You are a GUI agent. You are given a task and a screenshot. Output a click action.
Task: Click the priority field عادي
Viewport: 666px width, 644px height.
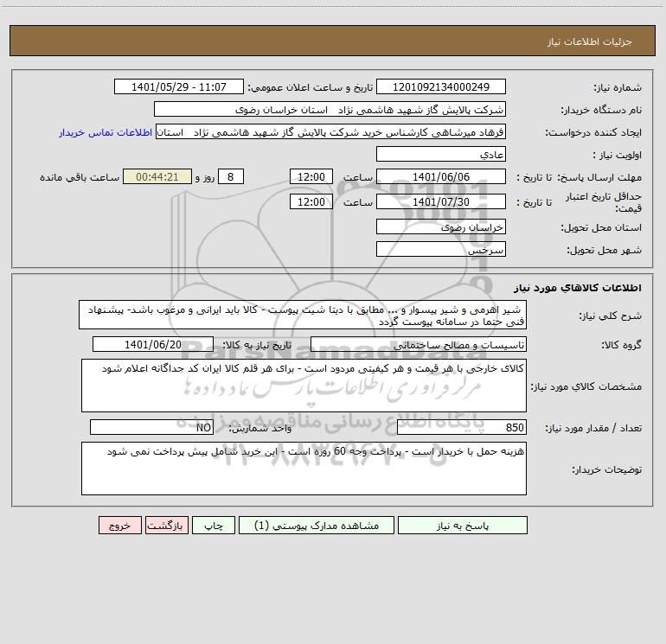pyautogui.click(x=441, y=155)
